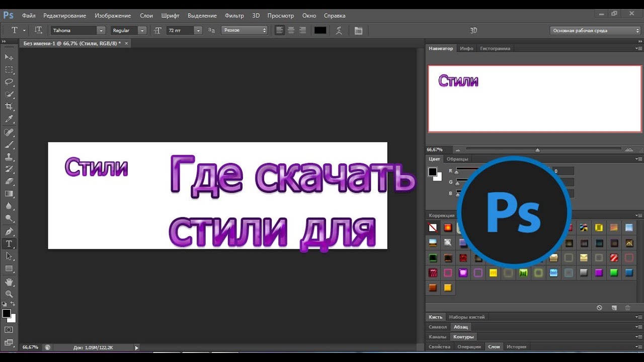This screenshot has height=362, width=644.
Task: Open the Файл menu
Action: pos(29,16)
